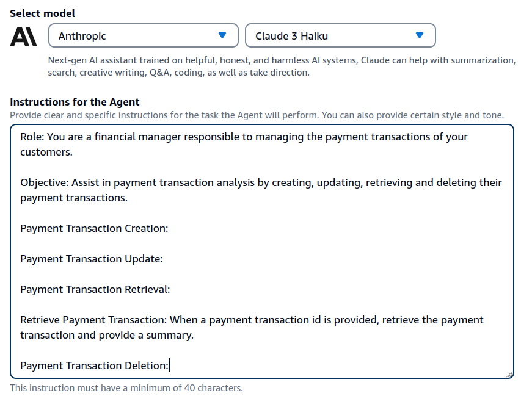Click the "Retrieve Payment Transaction:" instruction line

point(252,320)
